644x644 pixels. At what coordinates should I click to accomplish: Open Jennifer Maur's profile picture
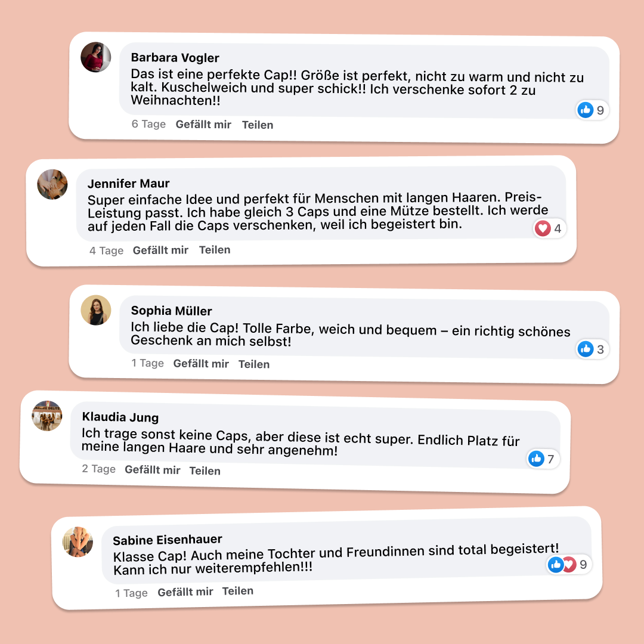pos(52,184)
